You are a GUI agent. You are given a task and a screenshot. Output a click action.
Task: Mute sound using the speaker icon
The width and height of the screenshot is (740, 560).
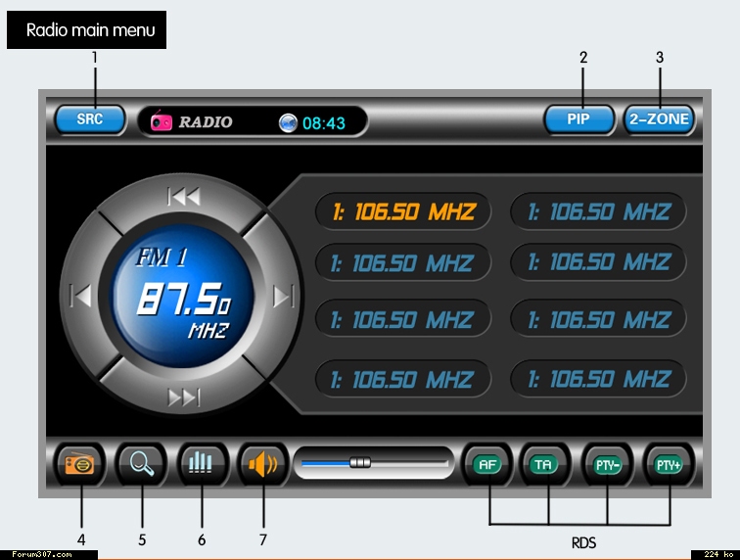[262, 463]
